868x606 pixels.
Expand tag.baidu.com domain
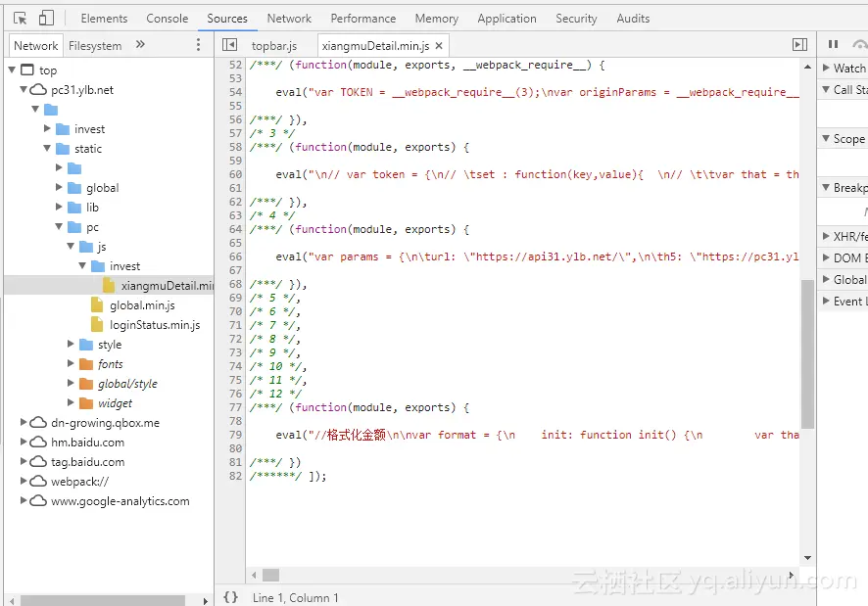[x=24, y=461]
